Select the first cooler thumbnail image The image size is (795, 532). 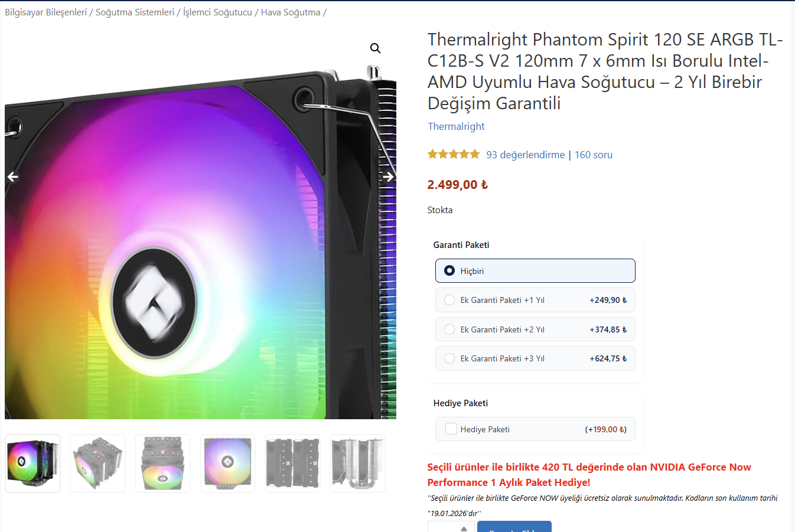tap(33, 464)
